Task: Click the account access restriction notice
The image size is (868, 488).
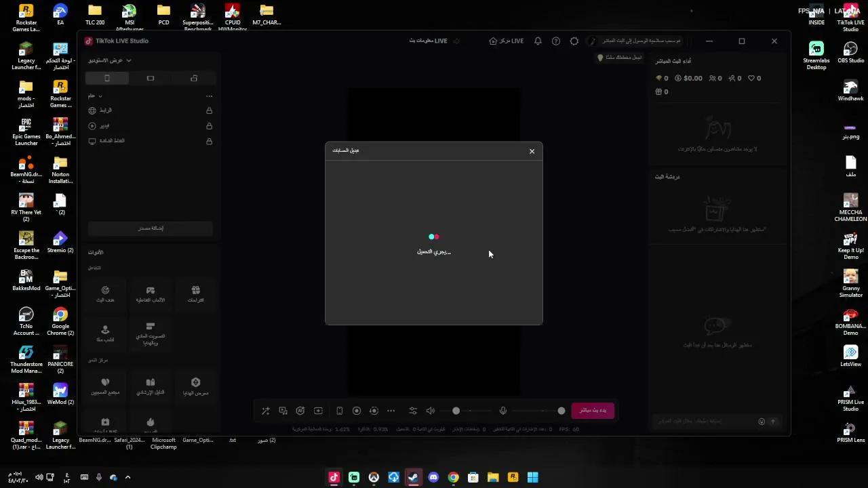Action: [635, 41]
